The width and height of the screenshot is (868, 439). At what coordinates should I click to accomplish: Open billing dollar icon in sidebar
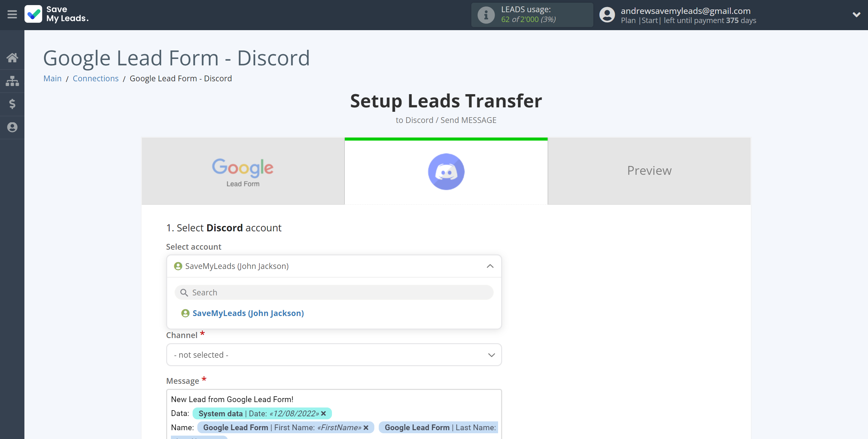(12, 104)
